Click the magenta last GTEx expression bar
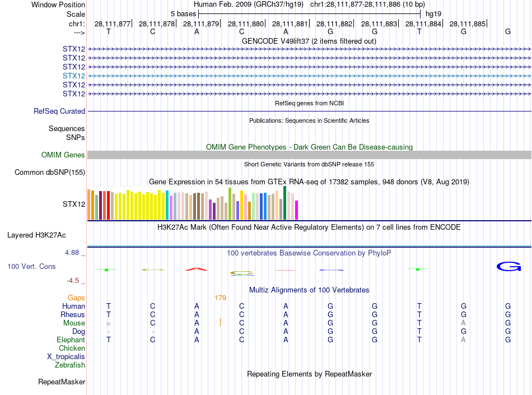 coord(297,210)
